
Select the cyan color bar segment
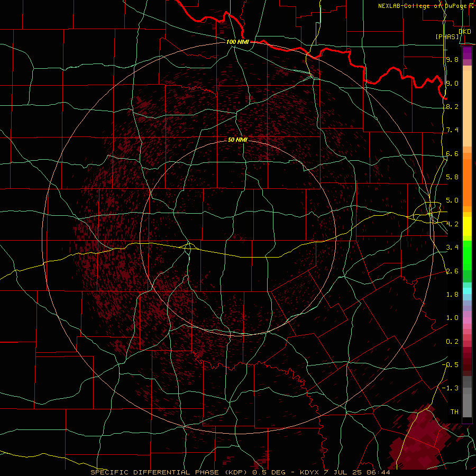point(467,291)
